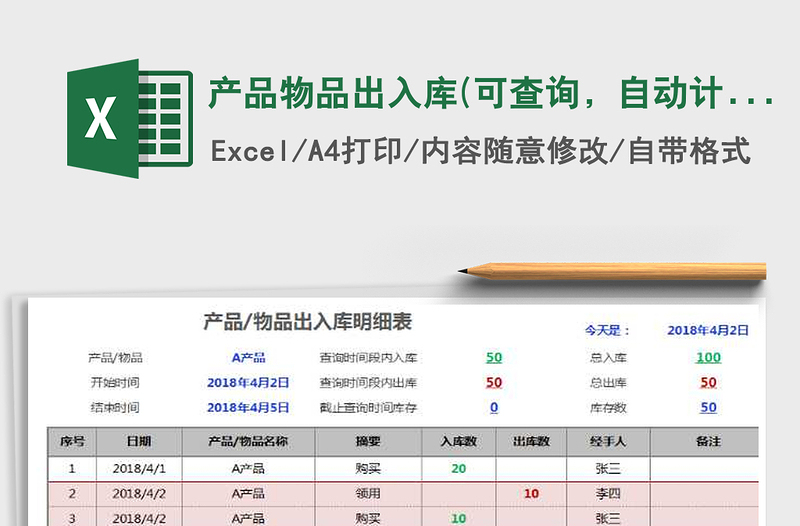Click '购买' summary in row 1
Viewport: 800px width, 526px height.
click(x=368, y=469)
